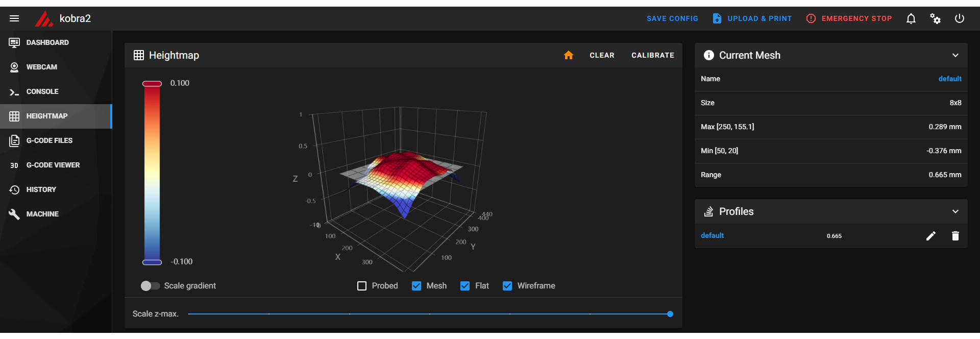980x339 pixels.
Task: Click the Scale z-max slider handle
Action: 670,314
